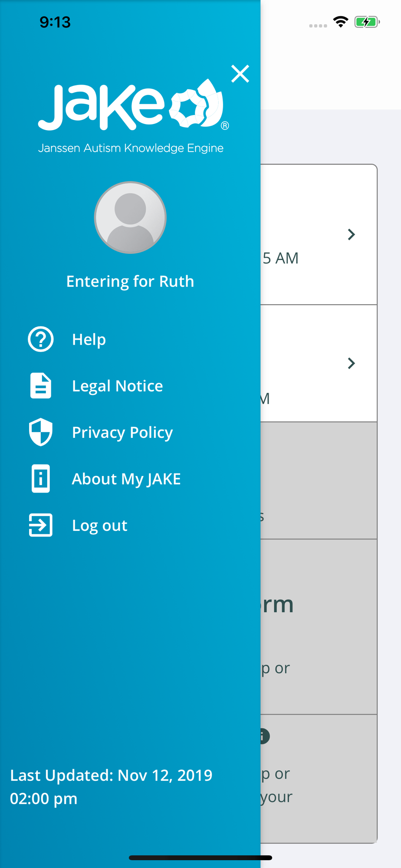Tap the Log out arrow icon
Image resolution: width=401 pixels, height=868 pixels.
41,525
